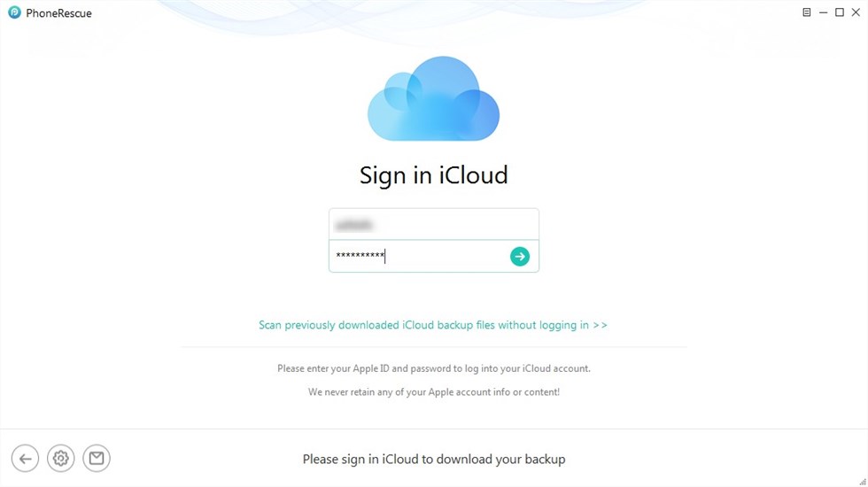Go back using the left arrow button
This screenshot has width=868, height=487.
click(25, 459)
